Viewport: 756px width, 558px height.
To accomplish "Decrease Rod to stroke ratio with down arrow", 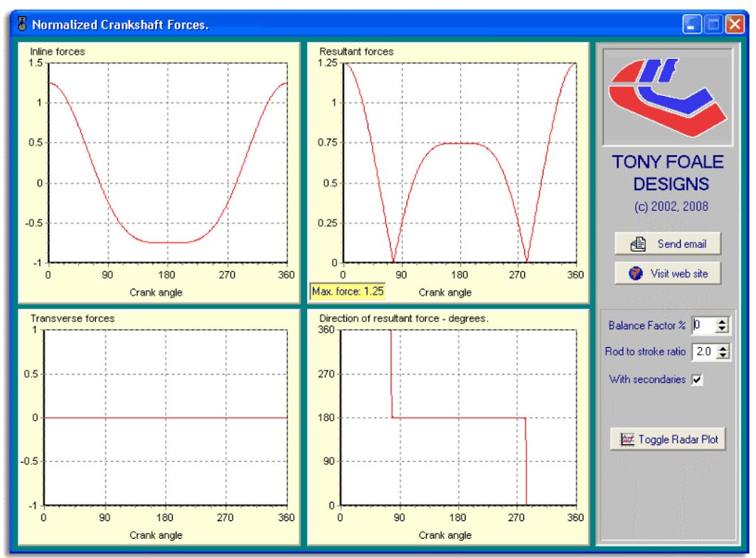I will [722, 356].
